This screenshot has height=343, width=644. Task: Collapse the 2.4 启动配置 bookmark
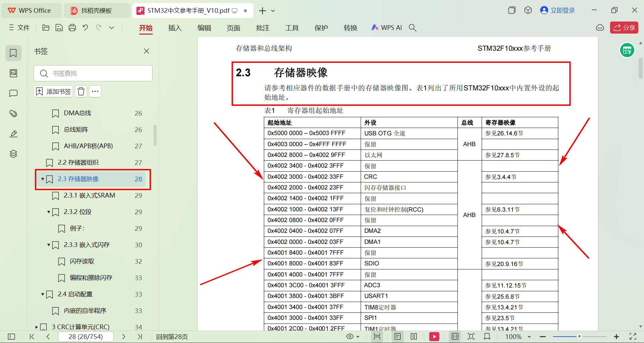(43, 294)
